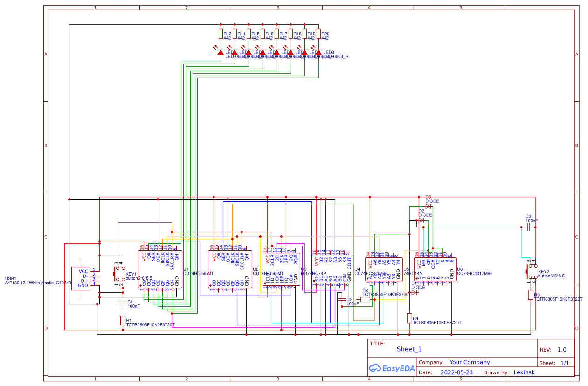The image size is (588, 386).
Task: Select resistor R2 symbol
Action: [365, 300]
